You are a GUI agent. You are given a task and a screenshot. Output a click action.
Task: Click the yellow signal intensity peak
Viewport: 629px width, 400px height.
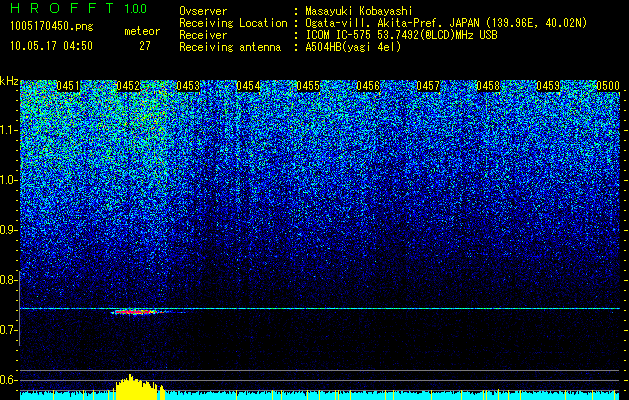pos(140,387)
